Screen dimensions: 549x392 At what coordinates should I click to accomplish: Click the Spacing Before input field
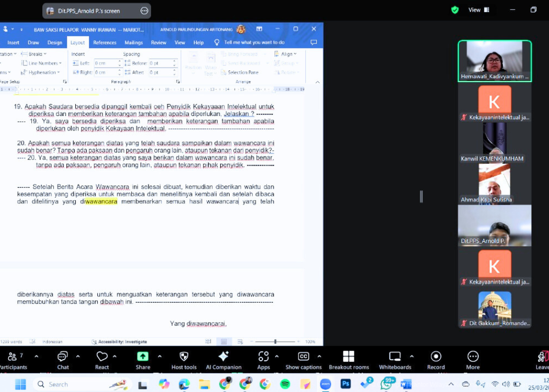(x=161, y=63)
